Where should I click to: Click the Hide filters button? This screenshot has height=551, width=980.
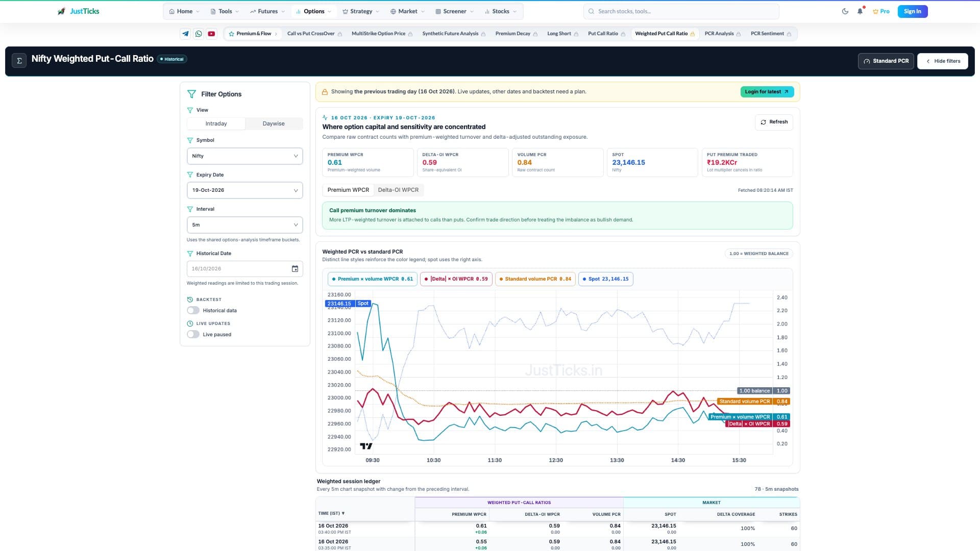pyautogui.click(x=942, y=61)
